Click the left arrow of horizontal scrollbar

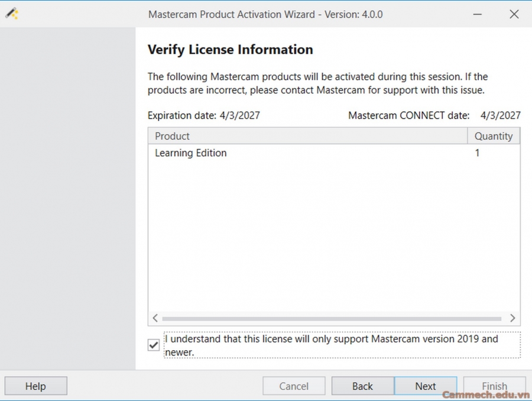tap(155, 318)
